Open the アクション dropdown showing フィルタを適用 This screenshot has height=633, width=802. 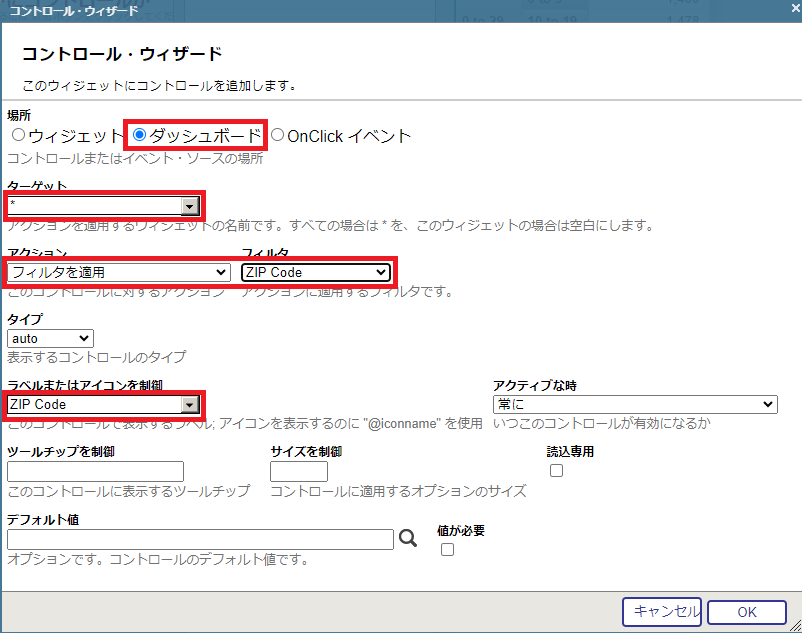point(119,272)
